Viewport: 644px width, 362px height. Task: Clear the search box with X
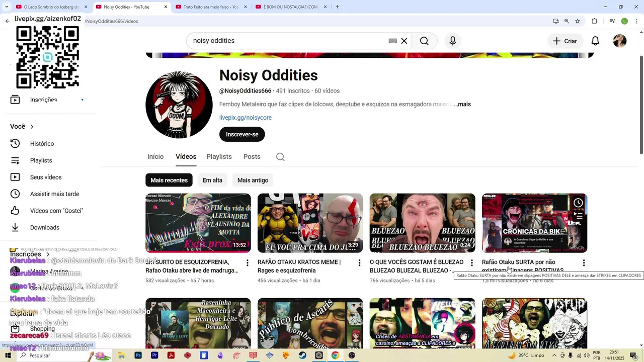coord(404,41)
